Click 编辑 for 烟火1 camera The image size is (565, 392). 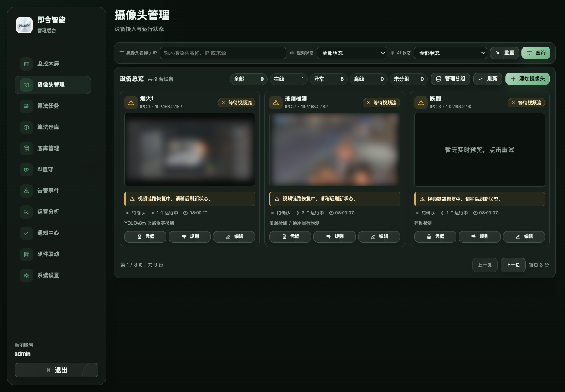coord(234,237)
